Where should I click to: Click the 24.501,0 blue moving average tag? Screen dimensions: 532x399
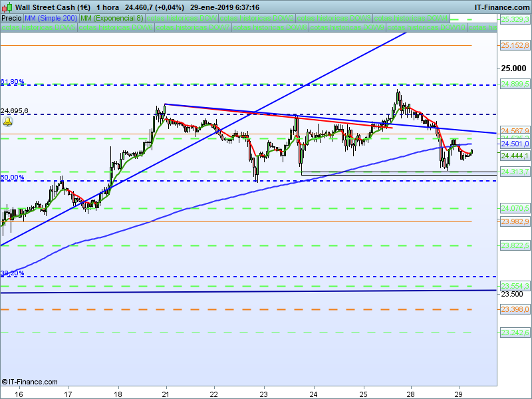(x=514, y=144)
